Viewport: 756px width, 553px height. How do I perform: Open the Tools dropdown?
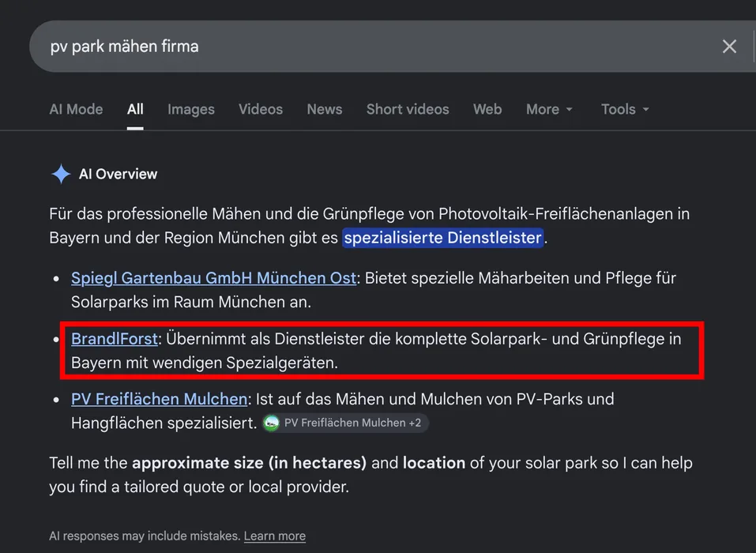(x=625, y=110)
